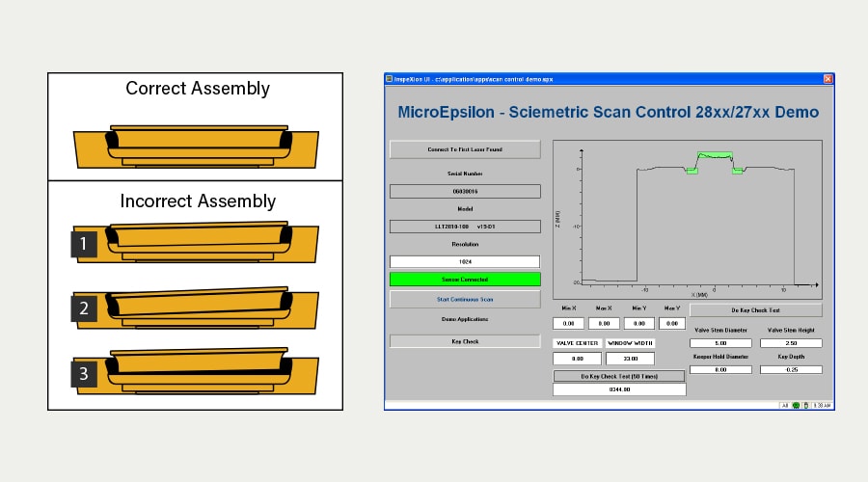Run Do Key Check Test 50 Times

point(619,376)
